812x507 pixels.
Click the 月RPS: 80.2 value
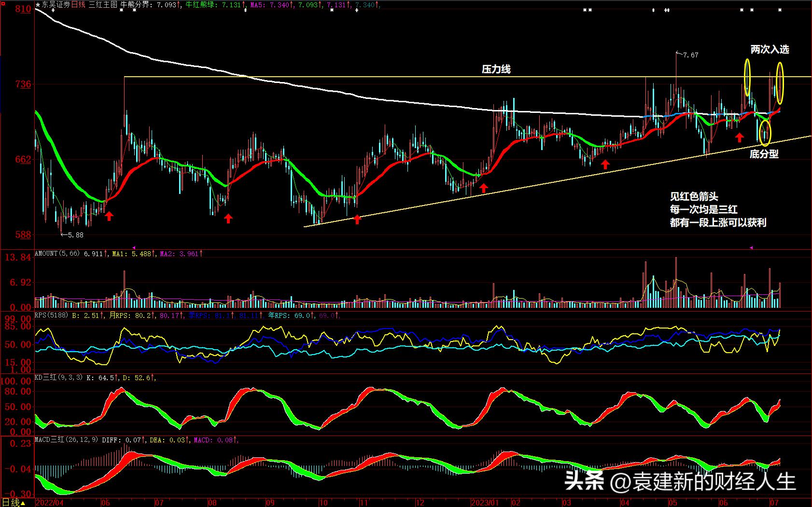tap(131, 315)
